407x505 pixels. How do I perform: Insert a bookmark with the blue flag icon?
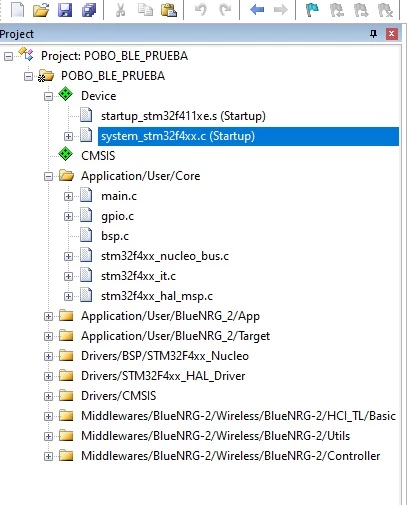[x=312, y=10]
